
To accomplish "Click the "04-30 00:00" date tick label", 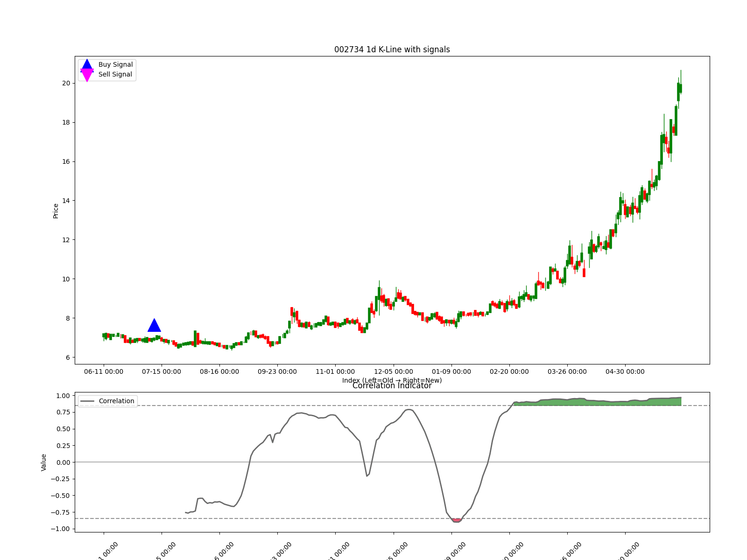I will (625, 371).
